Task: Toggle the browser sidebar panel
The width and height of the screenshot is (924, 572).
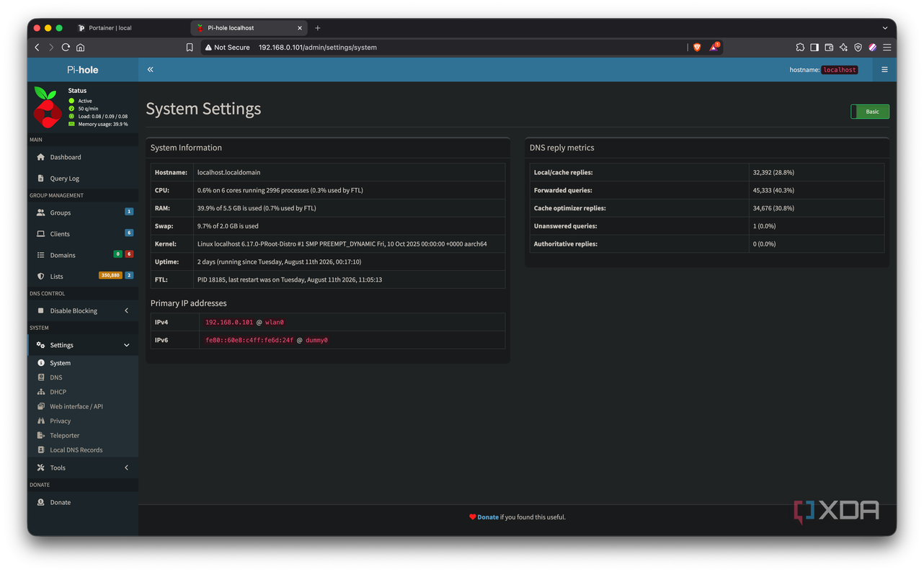Action: click(814, 48)
